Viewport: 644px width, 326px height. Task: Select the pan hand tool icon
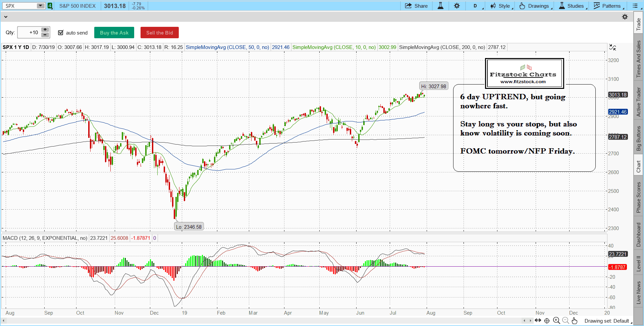tap(575, 321)
